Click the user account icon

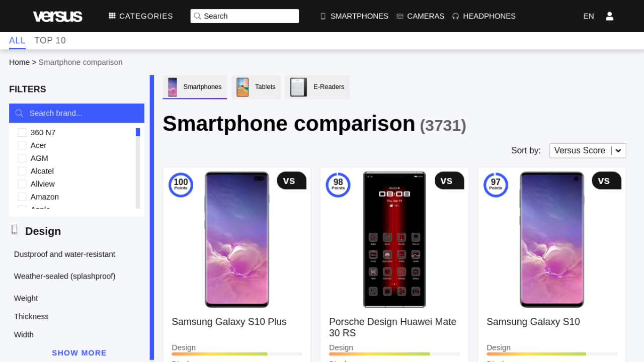(609, 16)
